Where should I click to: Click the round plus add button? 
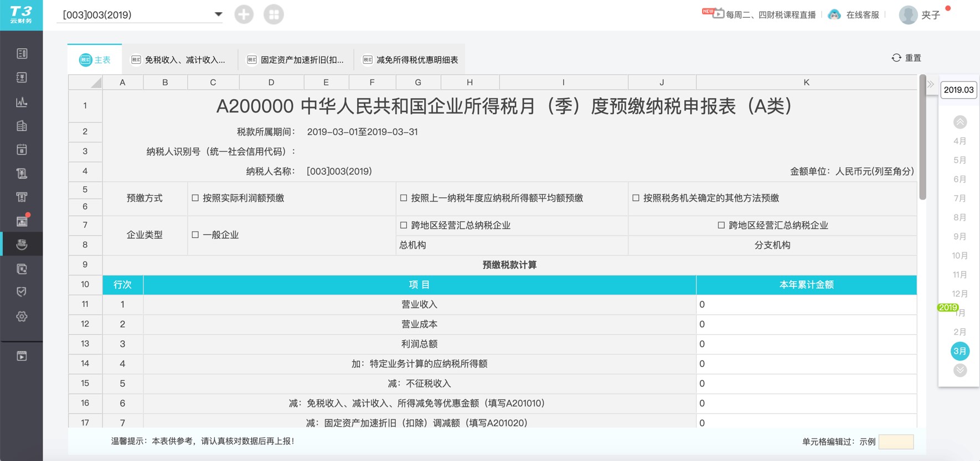tap(244, 14)
